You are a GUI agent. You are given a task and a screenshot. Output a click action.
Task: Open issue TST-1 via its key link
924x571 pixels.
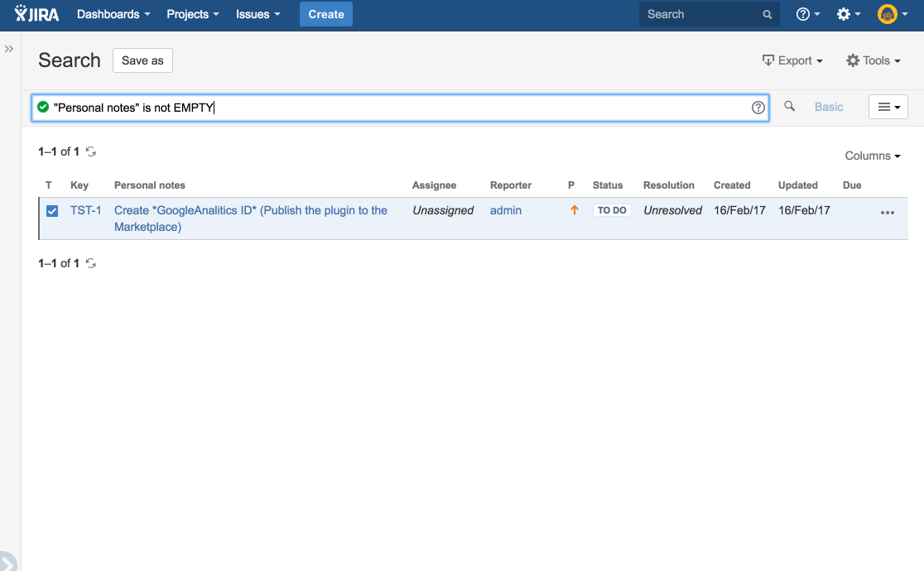click(85, 210)
